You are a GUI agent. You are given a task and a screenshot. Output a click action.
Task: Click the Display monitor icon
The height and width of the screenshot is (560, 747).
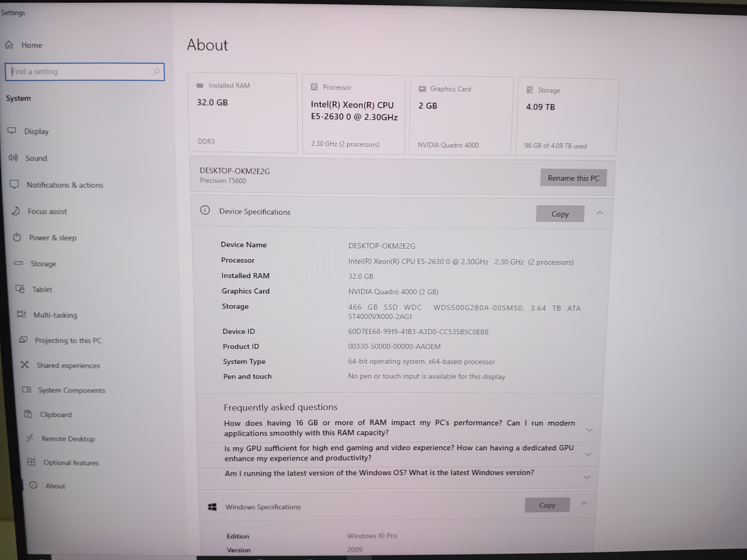point(12,131)
